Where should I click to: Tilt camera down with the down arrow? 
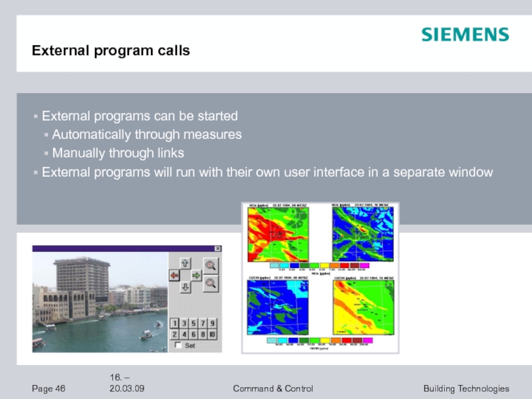coord(186,287)
